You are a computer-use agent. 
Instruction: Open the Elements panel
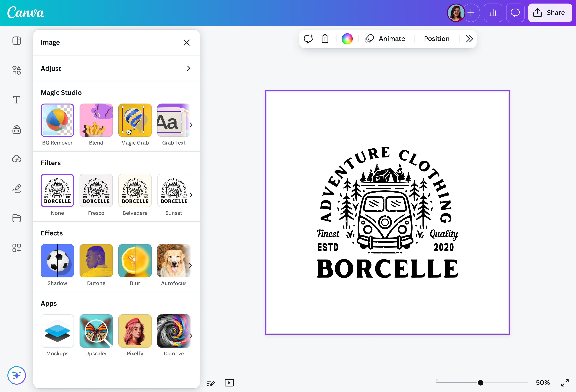(16, 70)
